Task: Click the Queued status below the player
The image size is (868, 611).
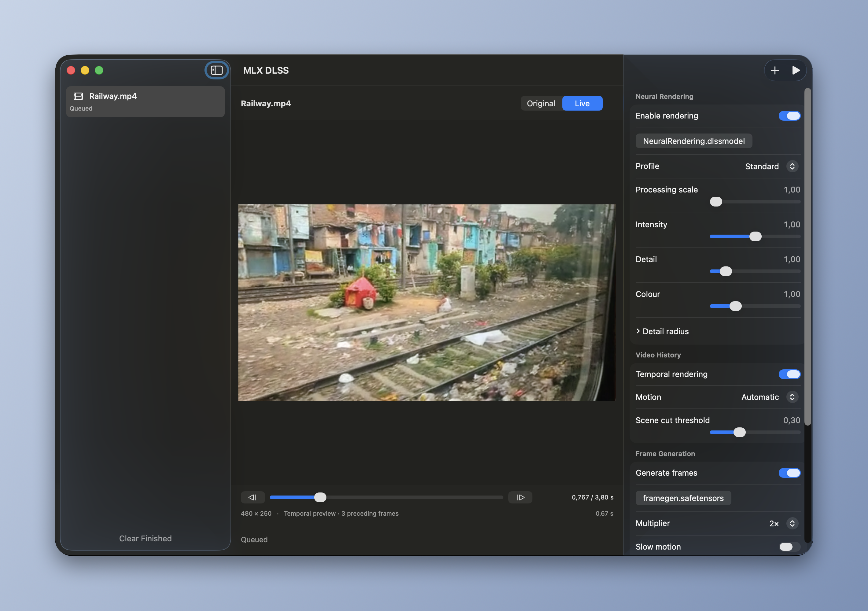Action: (x=254, y=540)
